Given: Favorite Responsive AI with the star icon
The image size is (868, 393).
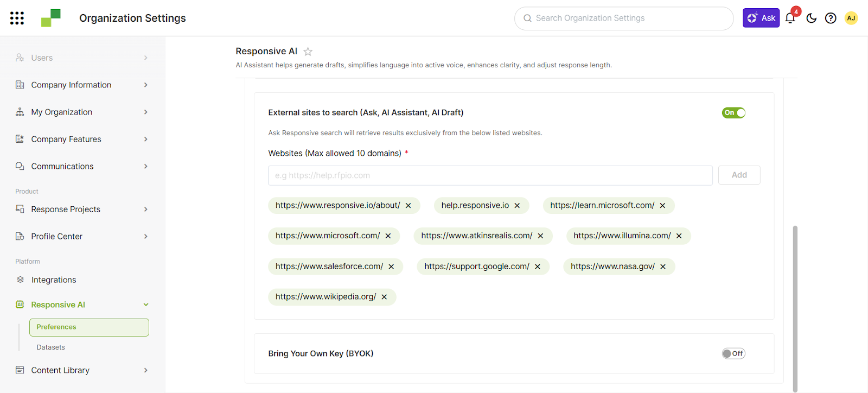Looking at the screenshot, I should (x=308, y=52).
